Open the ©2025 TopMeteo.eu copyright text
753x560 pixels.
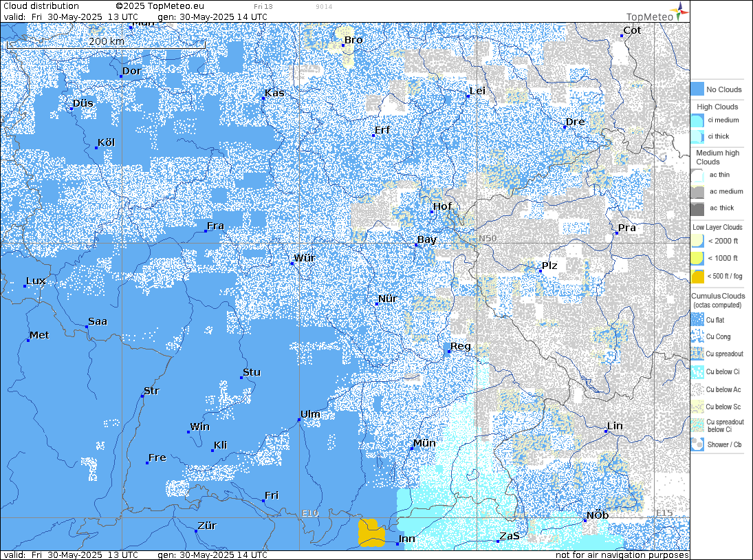[x=160, y=6]
